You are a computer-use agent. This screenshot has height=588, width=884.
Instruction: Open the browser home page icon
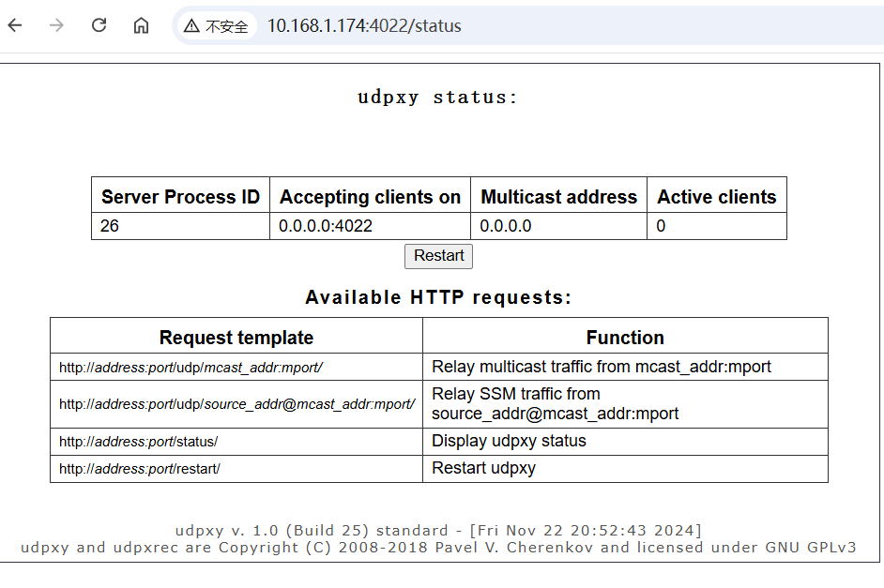(x=141, y=25)
